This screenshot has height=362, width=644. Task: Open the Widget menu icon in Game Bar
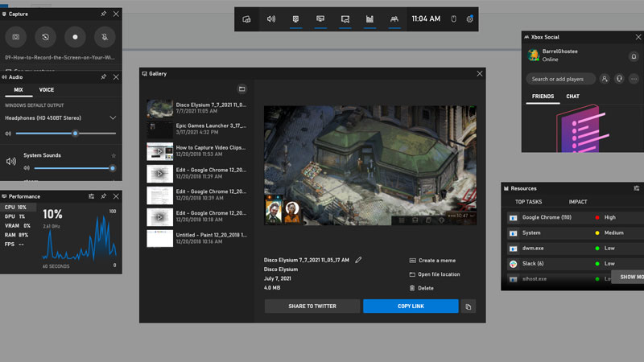[x=246, y=19]
